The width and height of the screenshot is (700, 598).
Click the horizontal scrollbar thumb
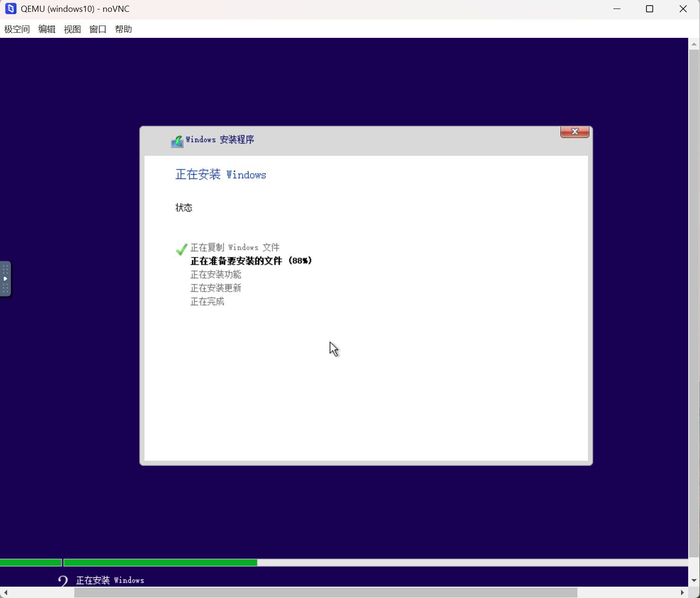point(326,592)
